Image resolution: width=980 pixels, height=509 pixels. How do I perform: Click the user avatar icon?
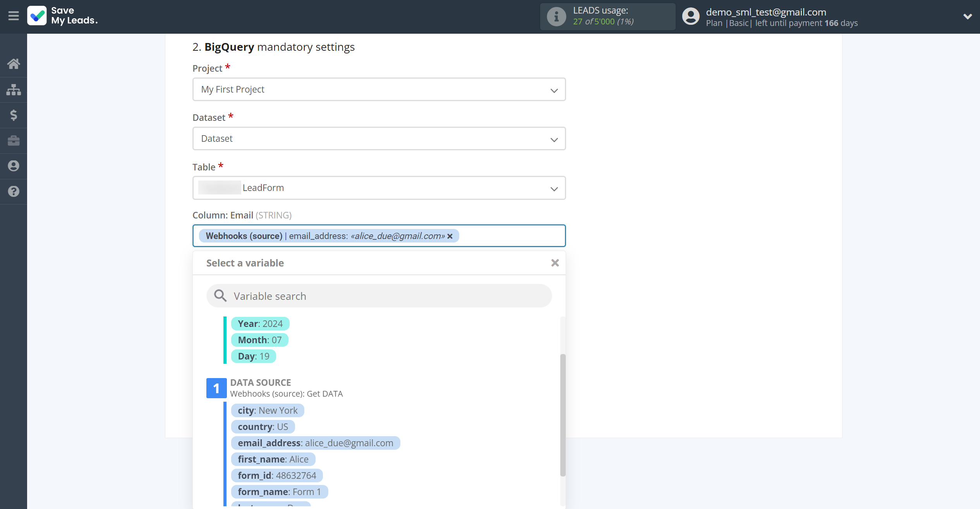tap(691, 17)
